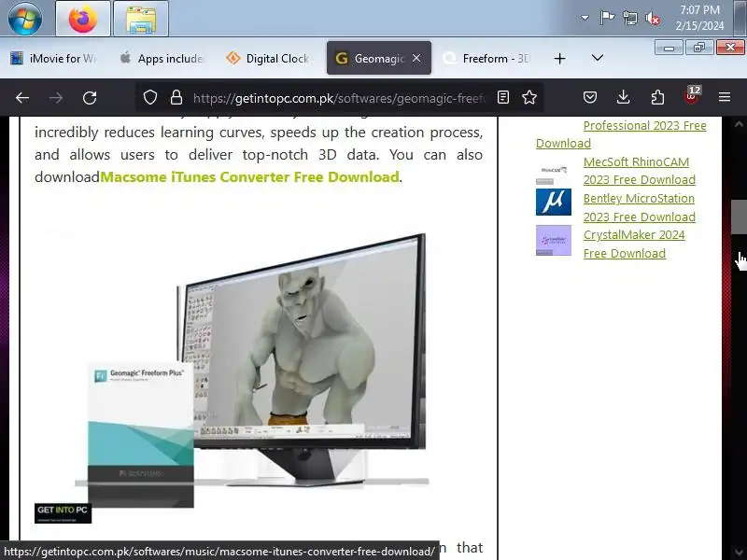
Task: Open the clock showing 7:07 PM
Action: point(699,18)
